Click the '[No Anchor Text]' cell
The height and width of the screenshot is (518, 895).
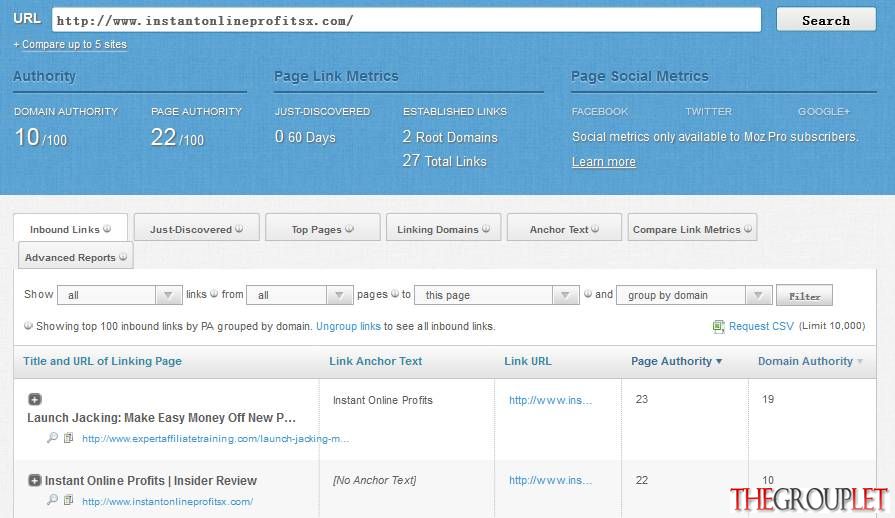click(x=374, y=480)
